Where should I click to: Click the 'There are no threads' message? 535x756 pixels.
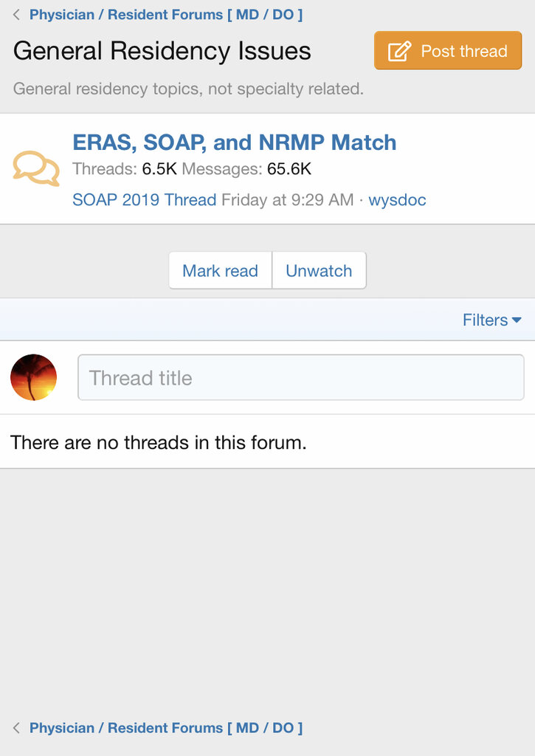click(159, 442)
